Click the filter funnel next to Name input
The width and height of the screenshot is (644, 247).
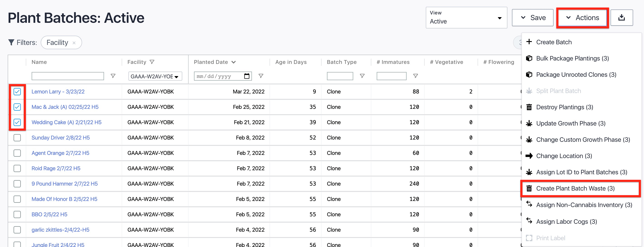pos(113,76)
